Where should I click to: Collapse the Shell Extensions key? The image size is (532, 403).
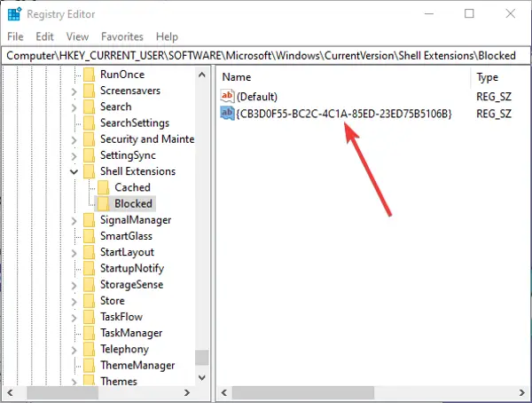coord(74,171)
